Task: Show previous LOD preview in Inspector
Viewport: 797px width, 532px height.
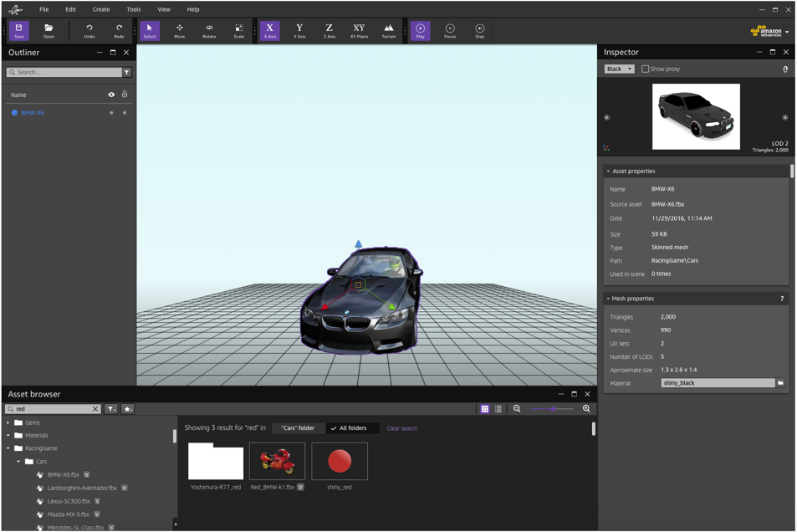Action: pos(607,117)
